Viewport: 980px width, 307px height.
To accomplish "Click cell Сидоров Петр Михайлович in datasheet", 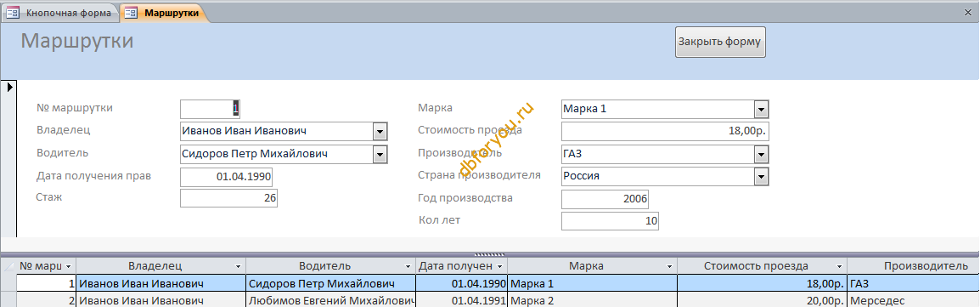I will pos(330,284).
